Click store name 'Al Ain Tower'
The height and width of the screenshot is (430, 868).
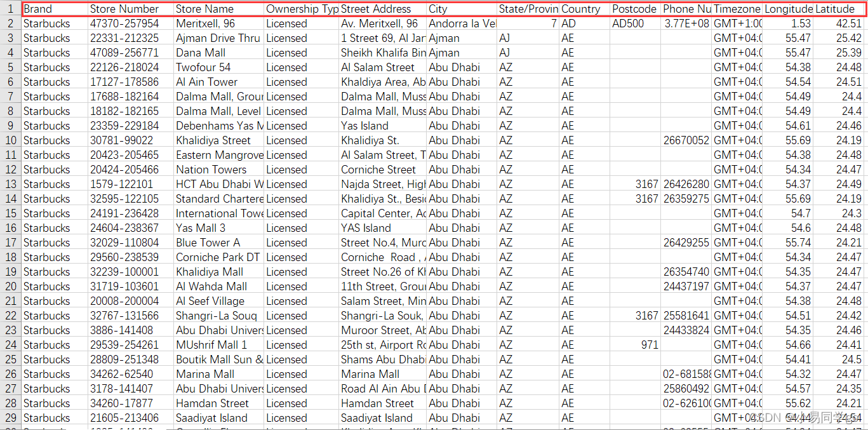(219, 82)
